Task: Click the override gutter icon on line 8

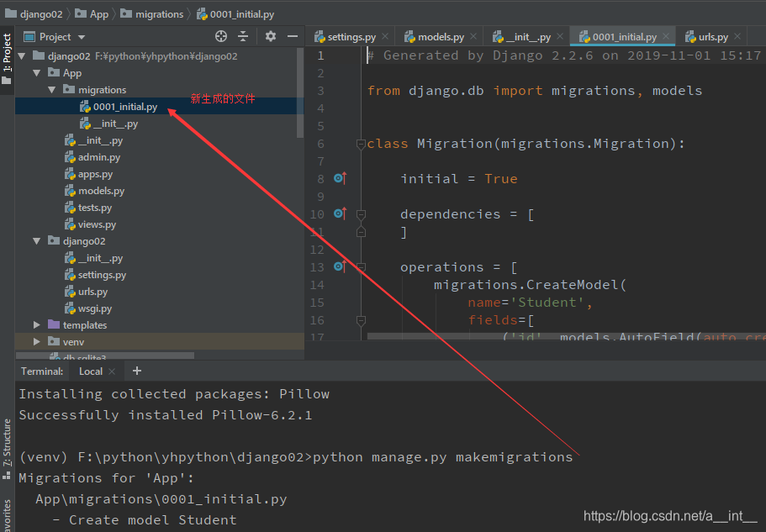Action: pyautogui.click(x=340, y=179)
